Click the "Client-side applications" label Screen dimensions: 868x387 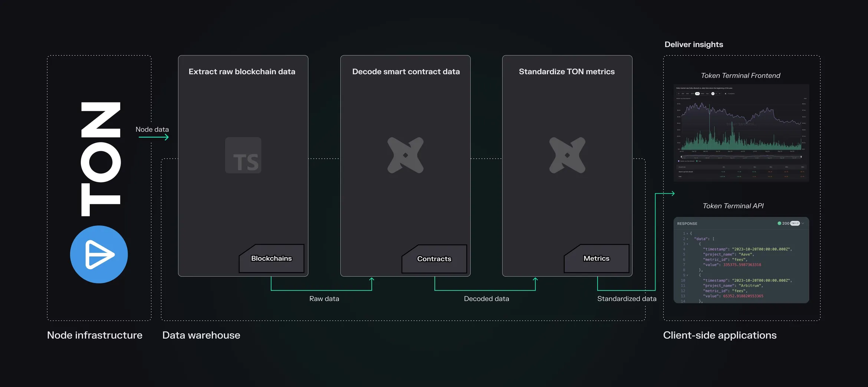[x=720, y=335]
